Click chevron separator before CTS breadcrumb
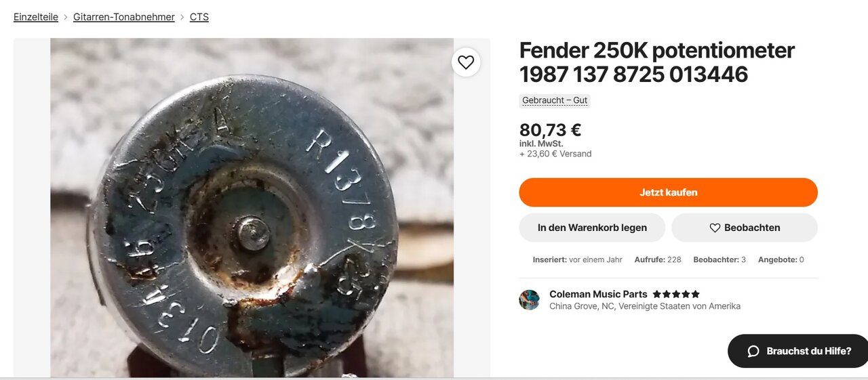This screenshot has width=868, height=380. [182, 17]
